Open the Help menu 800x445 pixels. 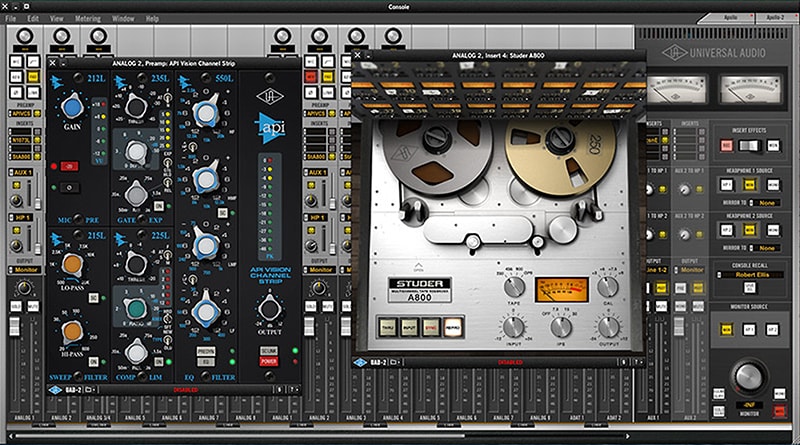coord(152,18)
